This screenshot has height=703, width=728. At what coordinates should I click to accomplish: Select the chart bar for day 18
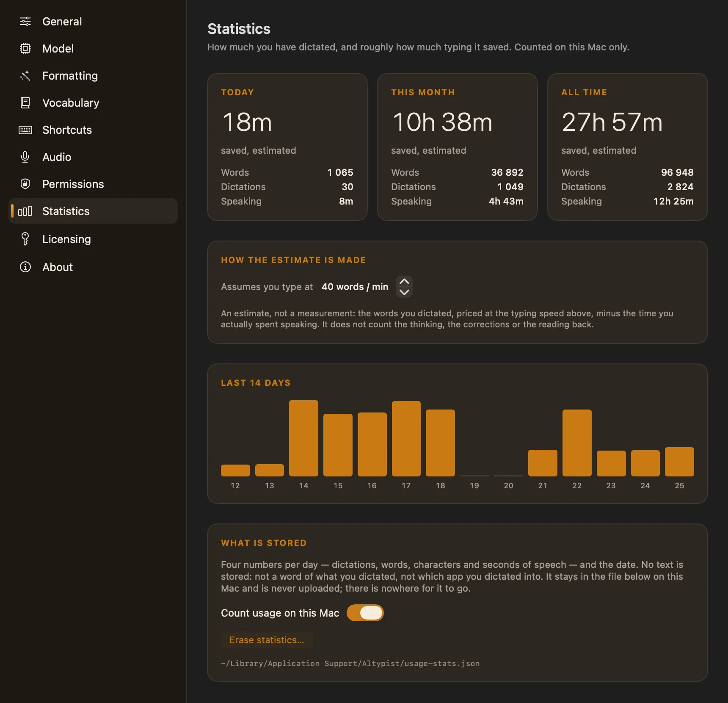[x=440, y=443]
